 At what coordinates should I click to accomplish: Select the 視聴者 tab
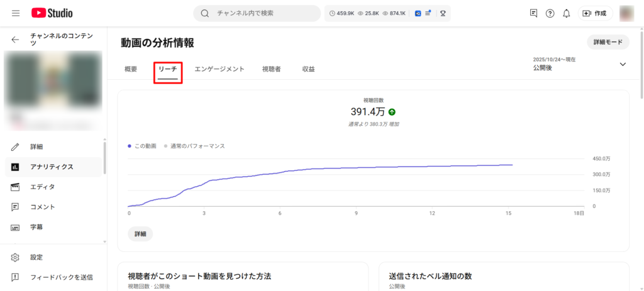coord(272,69)
